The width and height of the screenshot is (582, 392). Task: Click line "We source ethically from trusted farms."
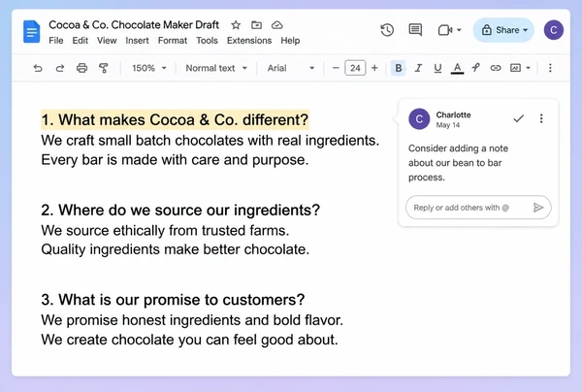[165, 231]
